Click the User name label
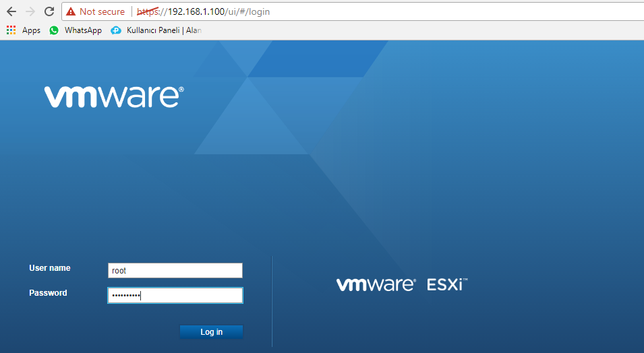Screen dimensions: 644x353 pyautogui.click(x=50, y=268)
